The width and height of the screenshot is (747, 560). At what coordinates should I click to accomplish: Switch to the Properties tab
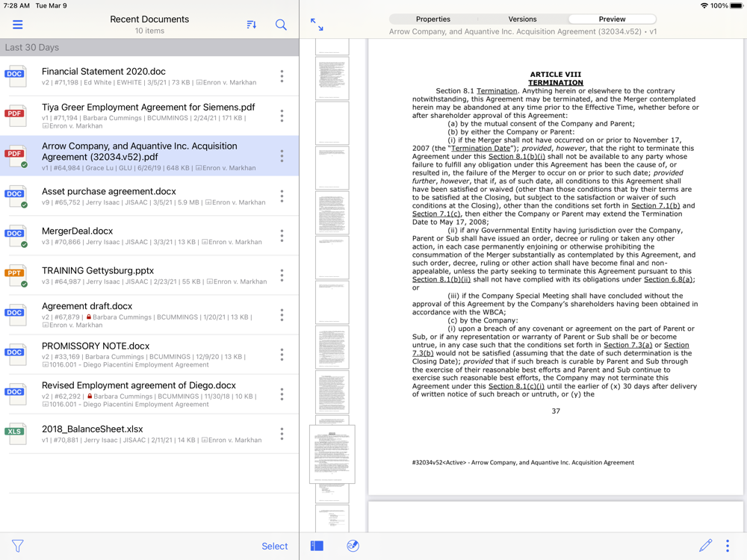[433, 19]
